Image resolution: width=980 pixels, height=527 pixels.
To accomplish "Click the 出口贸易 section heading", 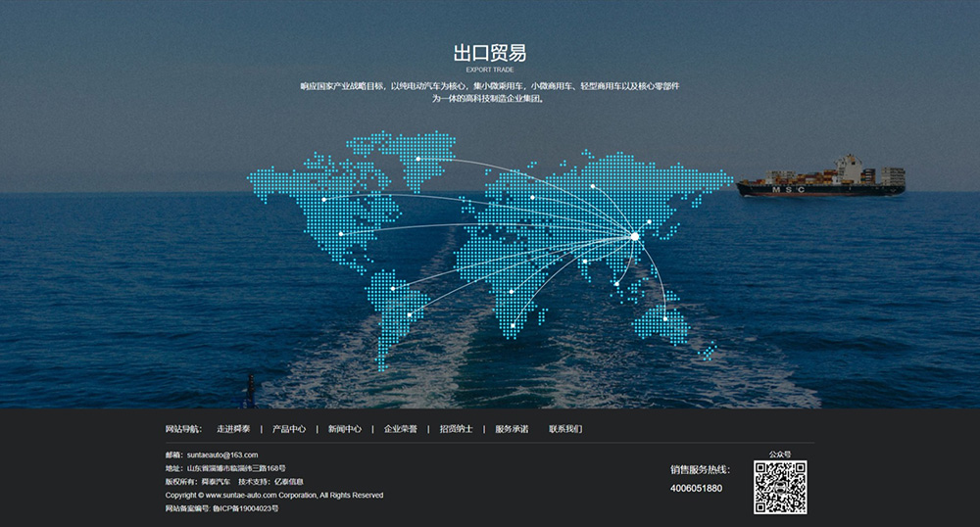I will click(x=489, y=53).
